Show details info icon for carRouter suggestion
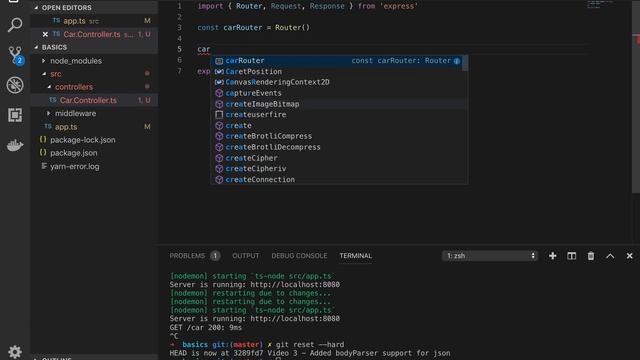The height and width of the screenshot is (360, 640). (457, 61)
